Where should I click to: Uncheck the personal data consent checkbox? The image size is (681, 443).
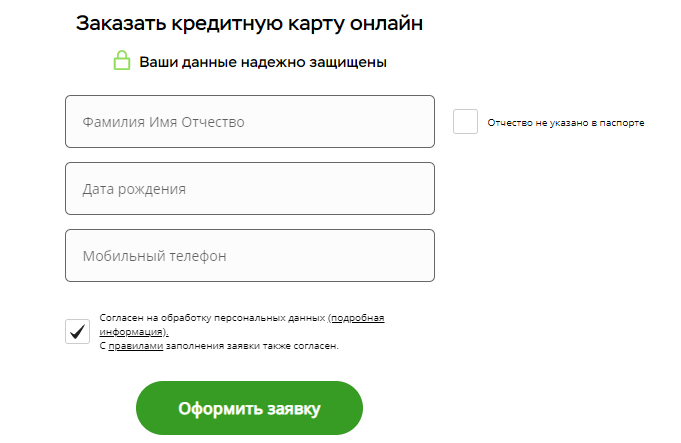point(77,332)
